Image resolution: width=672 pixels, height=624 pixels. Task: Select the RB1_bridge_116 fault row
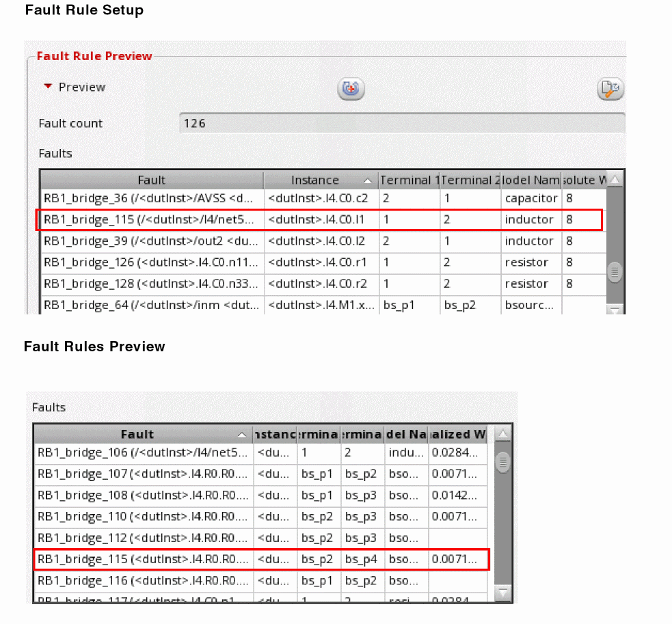point(260,581)
